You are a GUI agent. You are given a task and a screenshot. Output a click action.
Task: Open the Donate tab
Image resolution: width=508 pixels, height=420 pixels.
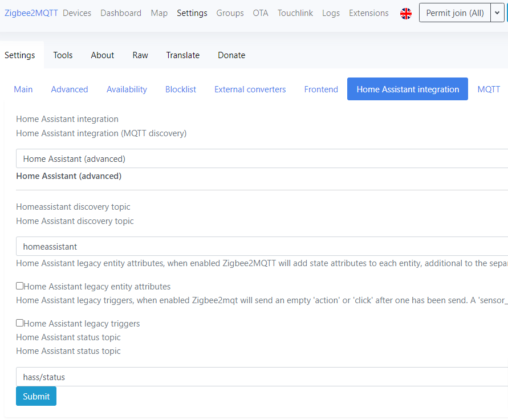[231, 55]
